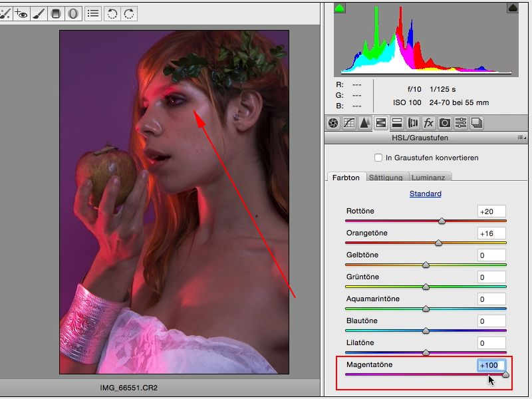
Task: Select the Red Eye Removal tool
Action: coord(21,13)
